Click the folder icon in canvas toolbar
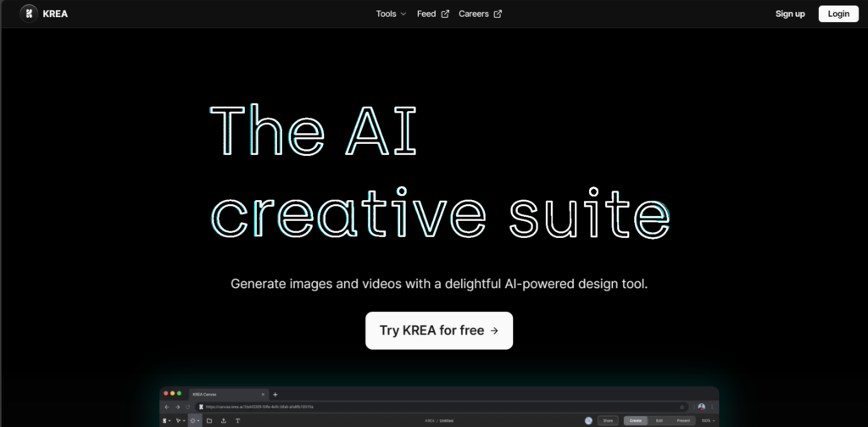 [x=209, y=421]
